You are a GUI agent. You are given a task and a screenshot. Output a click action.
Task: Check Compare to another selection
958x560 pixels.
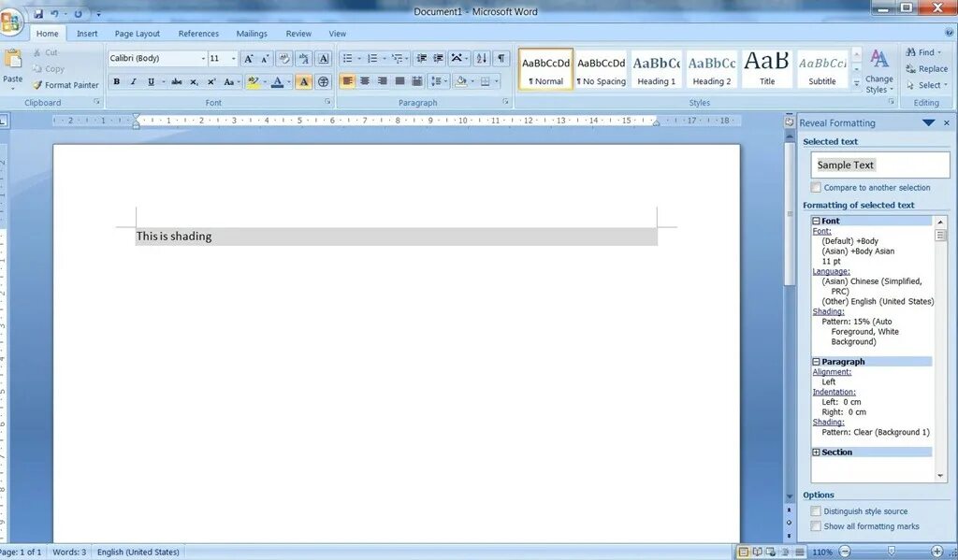(x=816, y=188)
